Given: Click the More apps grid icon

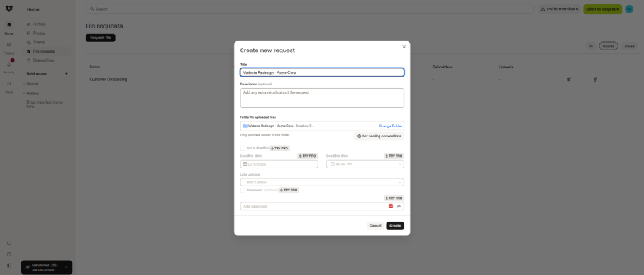Looking at the screenshot, I should pos(9,84).
